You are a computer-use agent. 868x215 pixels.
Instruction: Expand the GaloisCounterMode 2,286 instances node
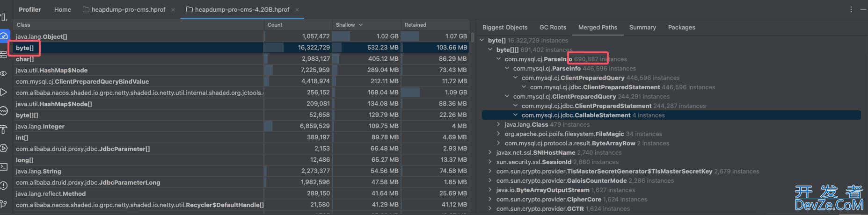[x=490, y=180]
